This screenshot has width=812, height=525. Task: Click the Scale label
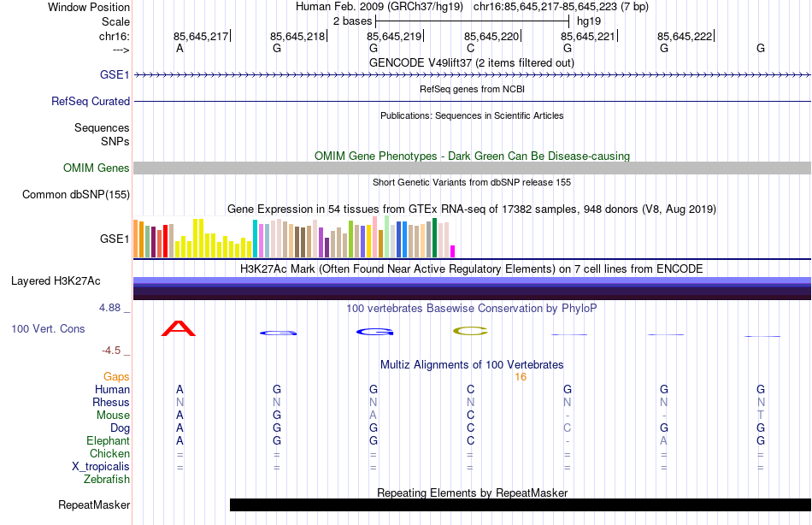click(115, 21)
